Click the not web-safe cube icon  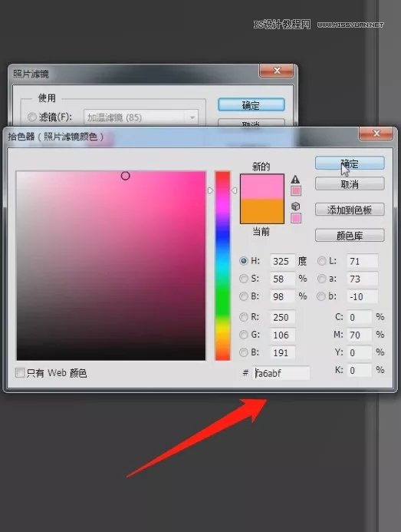[296, 207]
